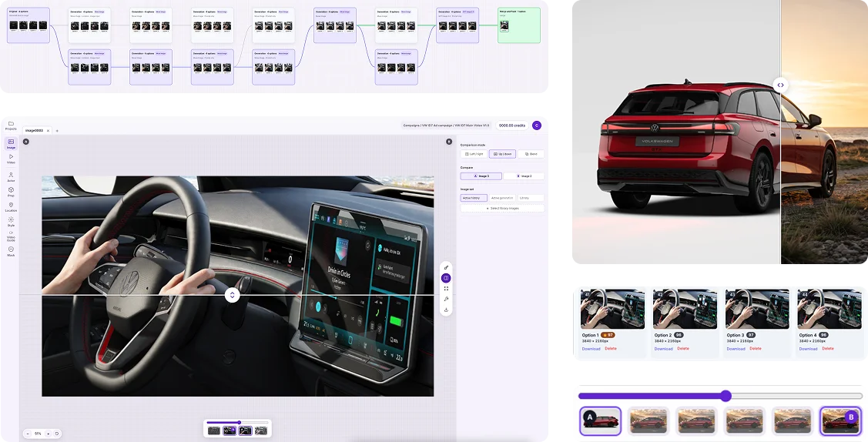Screen dimensions: 868x442
Task: Delete Option 4 image
Action: point(828,349)
